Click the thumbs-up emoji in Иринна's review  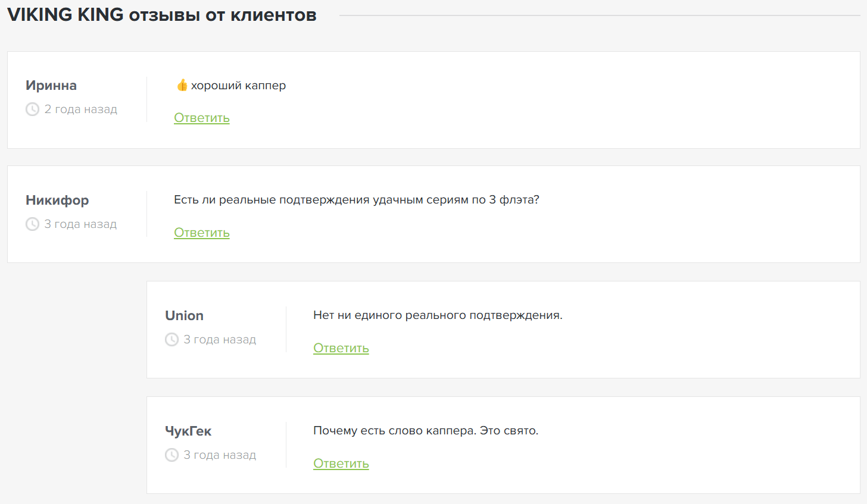182,86
